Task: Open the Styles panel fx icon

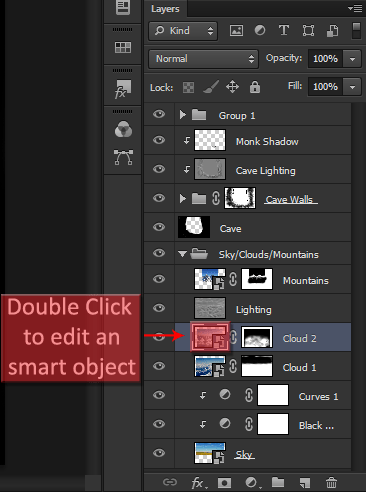Action: pos(123,89)
